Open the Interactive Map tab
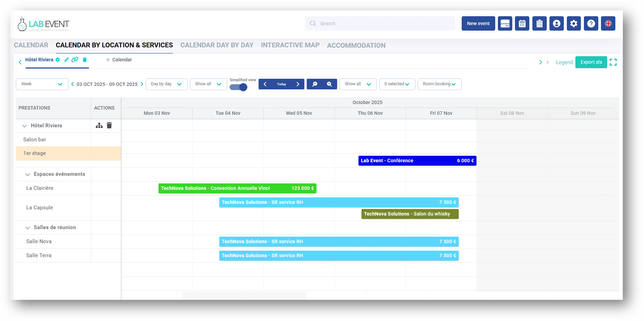This screenshot has height=321, width=644. coord(290,45)
